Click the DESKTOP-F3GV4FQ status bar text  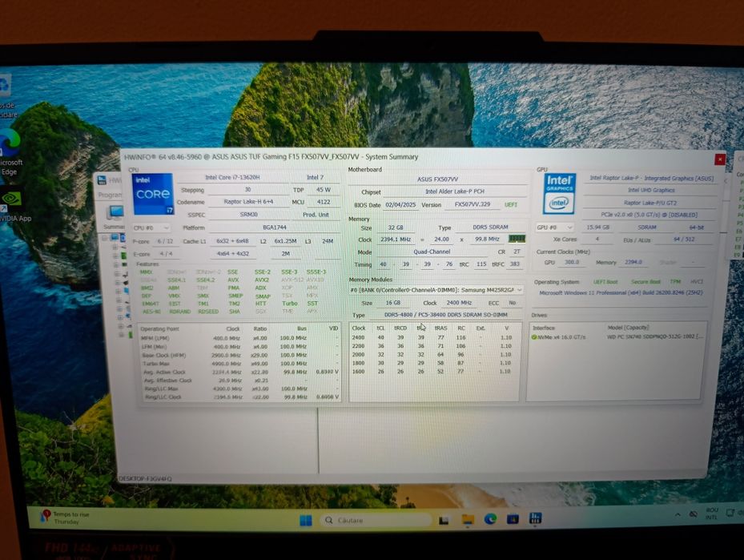coord(145,479)
